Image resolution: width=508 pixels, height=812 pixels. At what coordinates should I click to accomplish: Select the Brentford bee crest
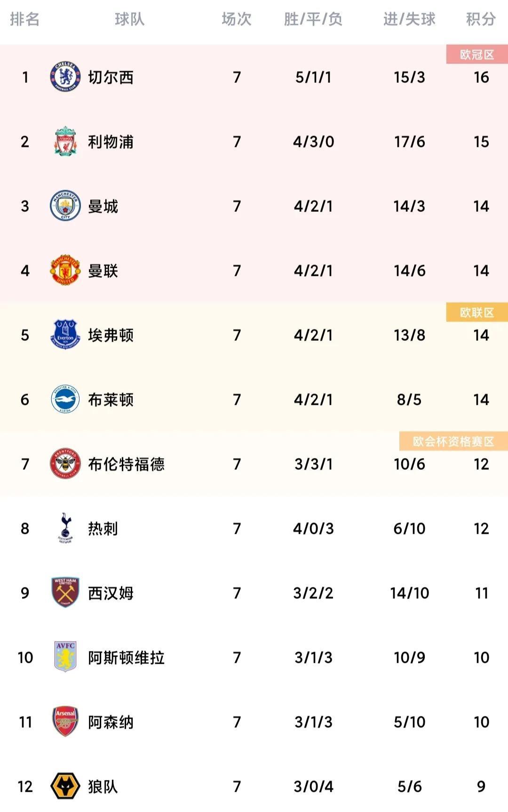(x=65, y=464)
